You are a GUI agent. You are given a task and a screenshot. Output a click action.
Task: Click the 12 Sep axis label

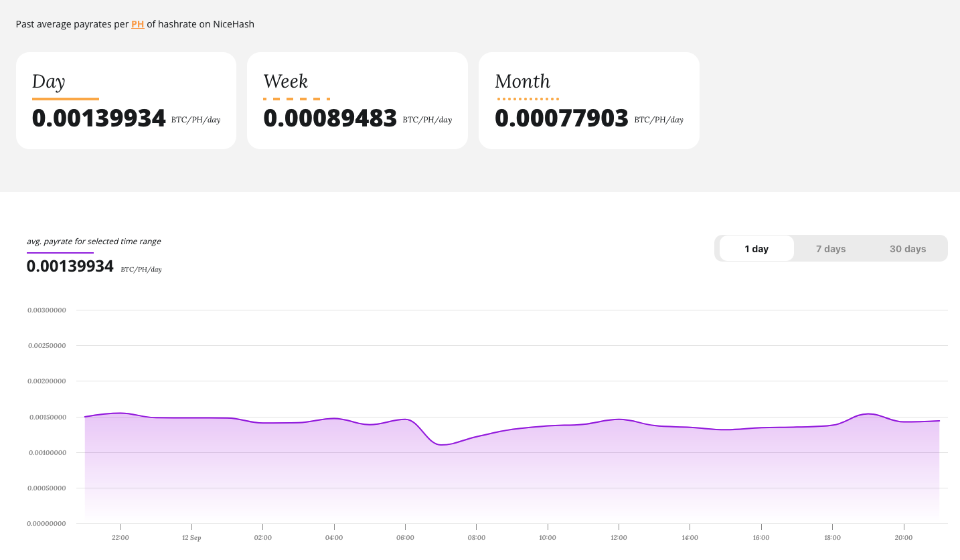click(191, 537)
